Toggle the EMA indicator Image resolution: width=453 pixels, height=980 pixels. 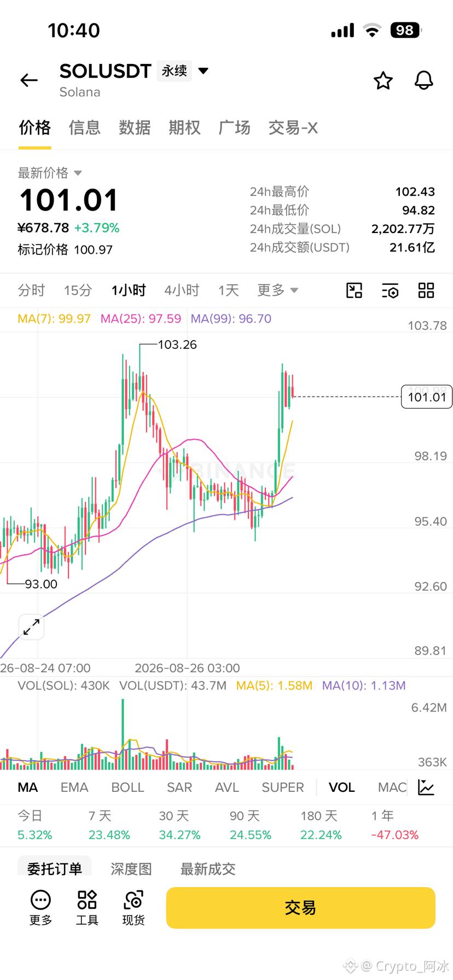74,787
